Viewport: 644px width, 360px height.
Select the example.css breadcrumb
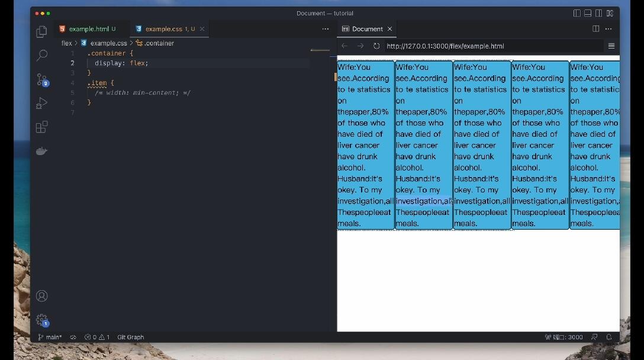tap(108, 43)
